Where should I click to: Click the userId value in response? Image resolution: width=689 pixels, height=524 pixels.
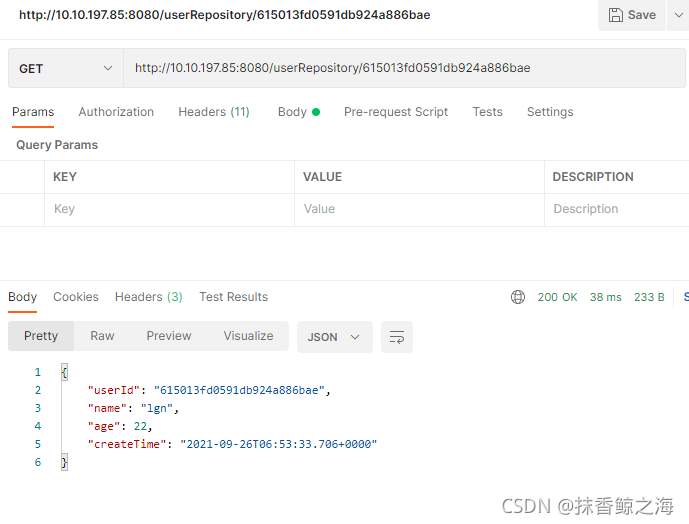click(239, 390)
